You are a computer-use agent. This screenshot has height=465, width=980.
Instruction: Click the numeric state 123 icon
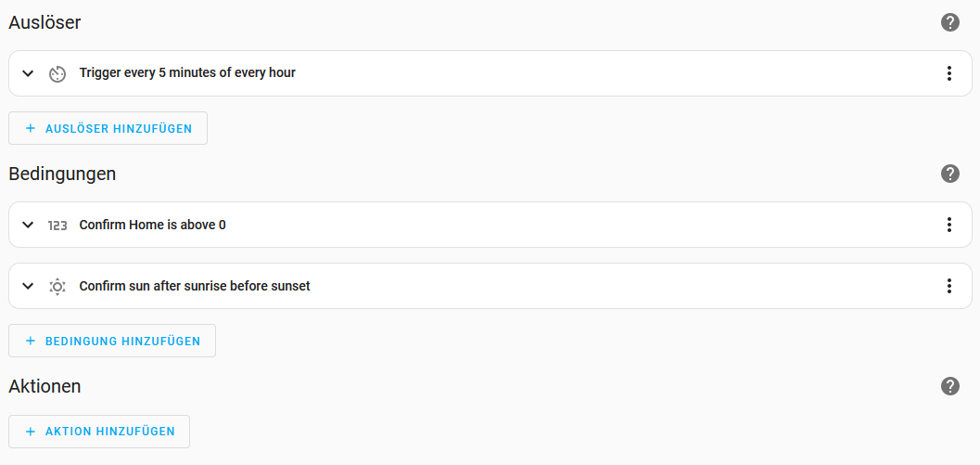click(57, 225)
